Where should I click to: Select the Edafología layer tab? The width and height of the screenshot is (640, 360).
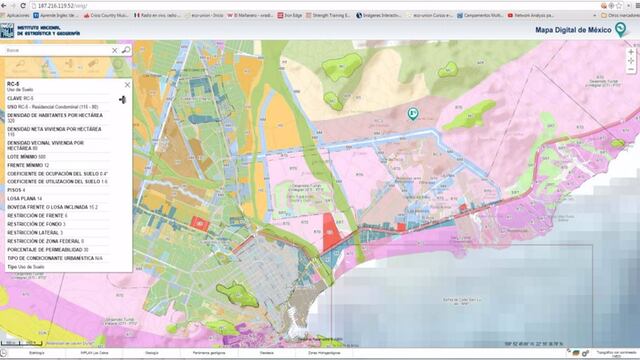(37, 353)
